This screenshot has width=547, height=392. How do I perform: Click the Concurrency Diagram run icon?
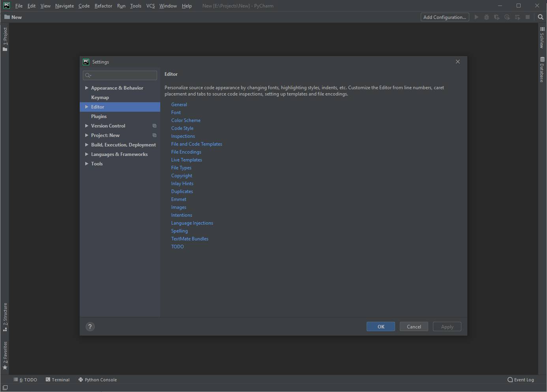pyautogui.click(x=517, y=17)
